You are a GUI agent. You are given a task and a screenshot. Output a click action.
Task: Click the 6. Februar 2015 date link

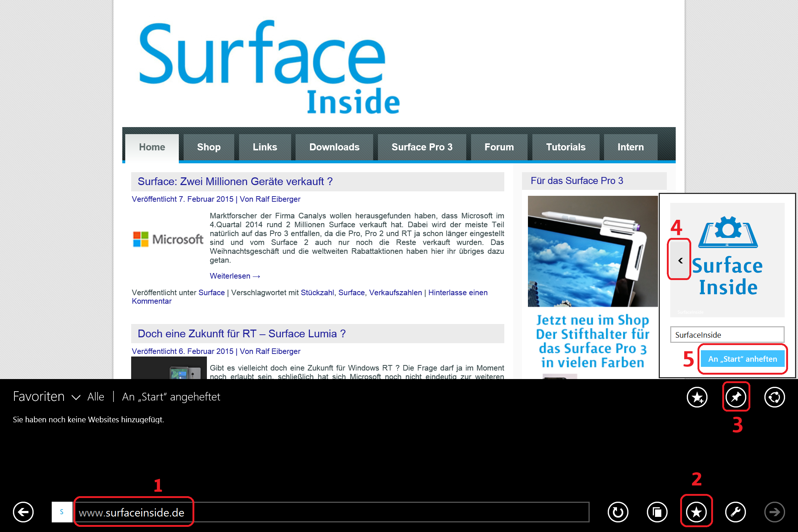click(x=206, y=351)
